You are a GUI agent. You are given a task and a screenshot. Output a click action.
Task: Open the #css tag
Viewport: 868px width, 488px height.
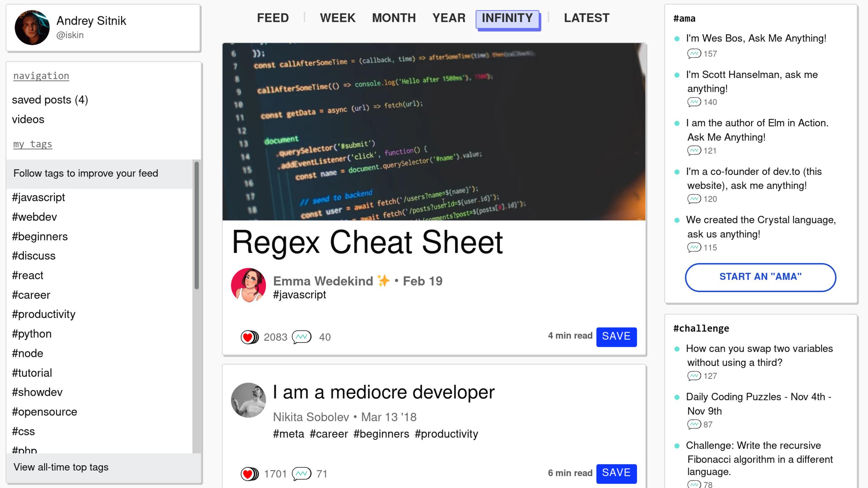coord(24,432)
